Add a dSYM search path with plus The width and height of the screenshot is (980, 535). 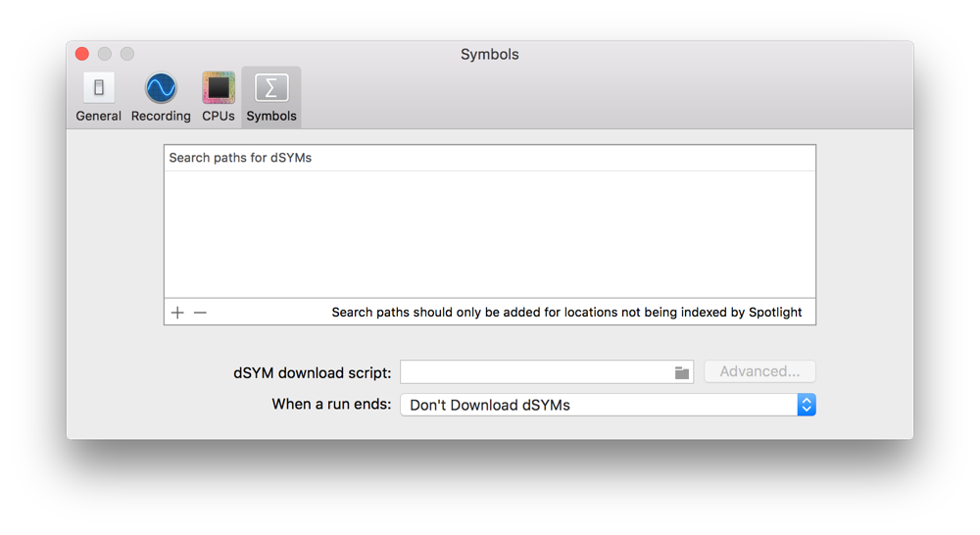pos(177,313)
